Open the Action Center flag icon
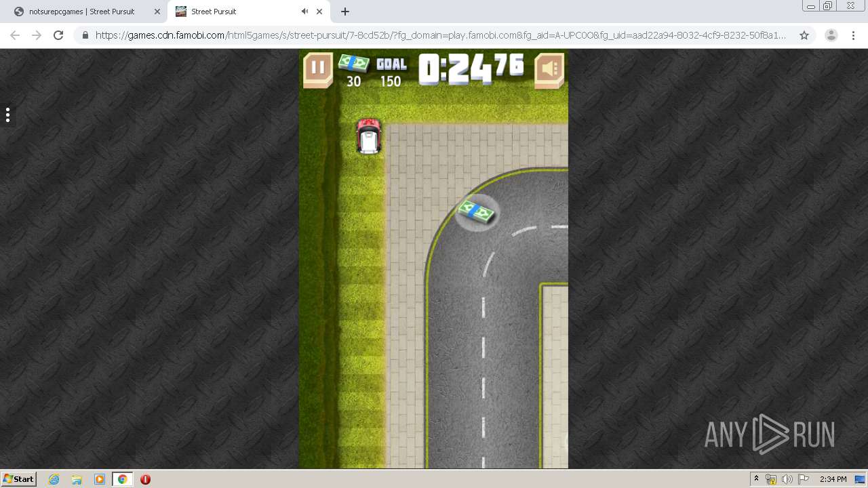Screen dimensions: 868x488 coord(804,479)
